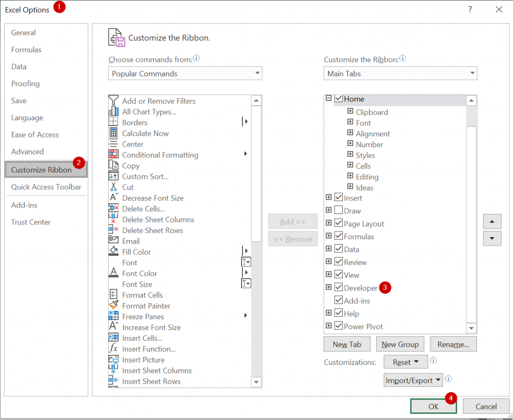Click the Delete Sheet Rows icon
Image resolution: width=513 pixels, height=420 pixels.
pos(113,230)
